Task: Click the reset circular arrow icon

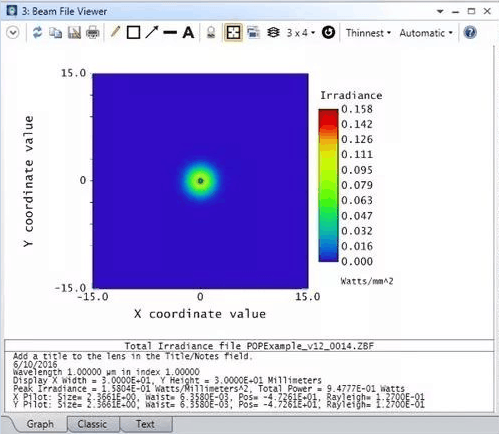Action: tap(328, 33)
